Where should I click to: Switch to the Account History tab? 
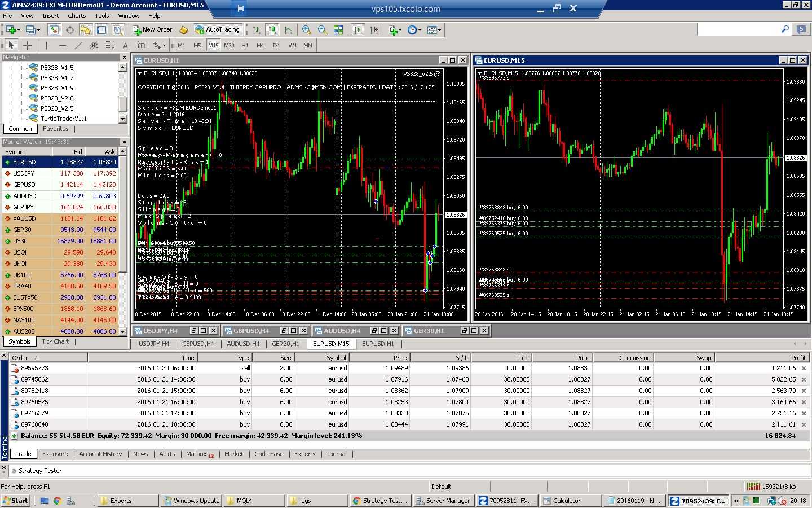[x=100, y=454]
